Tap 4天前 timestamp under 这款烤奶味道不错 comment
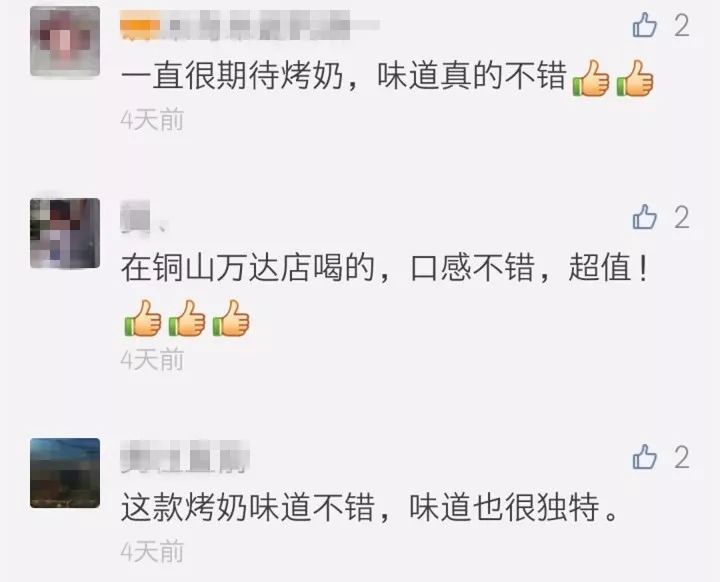The width and height of the screenshot is (720, 582). pyautogui.click(x=152, y=552)
